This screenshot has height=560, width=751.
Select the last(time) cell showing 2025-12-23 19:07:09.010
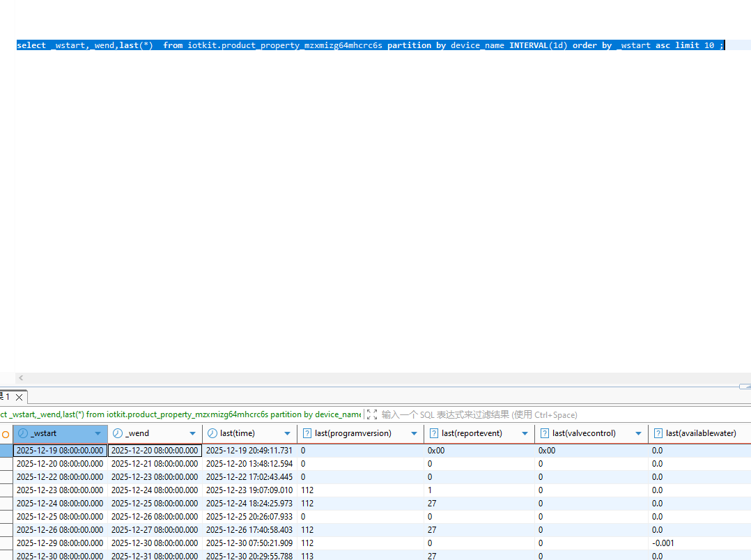pyautogui.click(x=249, y=490)
